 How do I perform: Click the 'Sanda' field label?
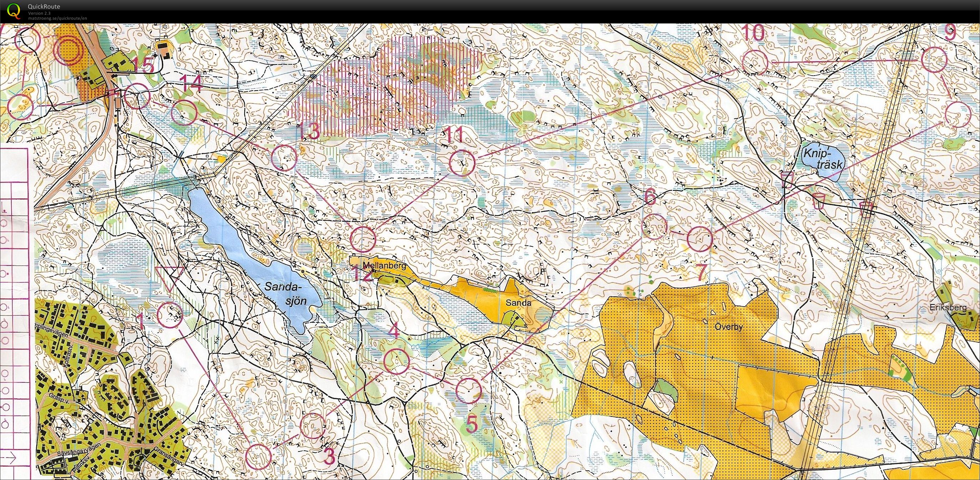pos(518,303)
